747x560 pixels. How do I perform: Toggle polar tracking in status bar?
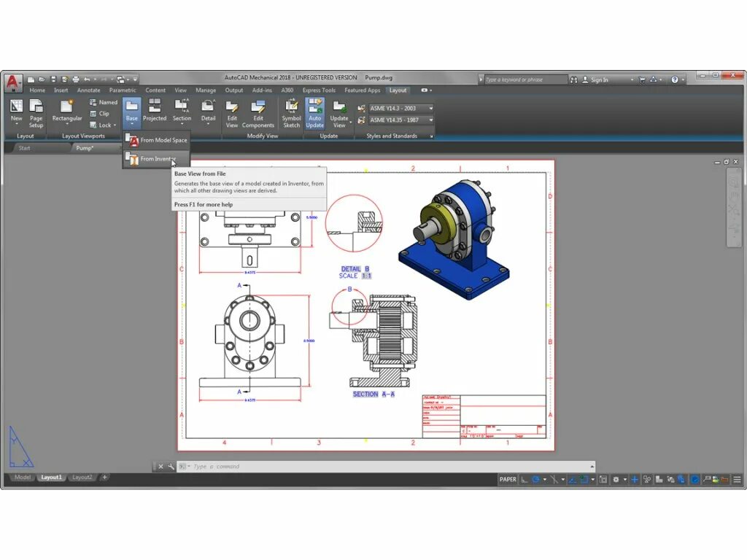click(x=536, y=480)
